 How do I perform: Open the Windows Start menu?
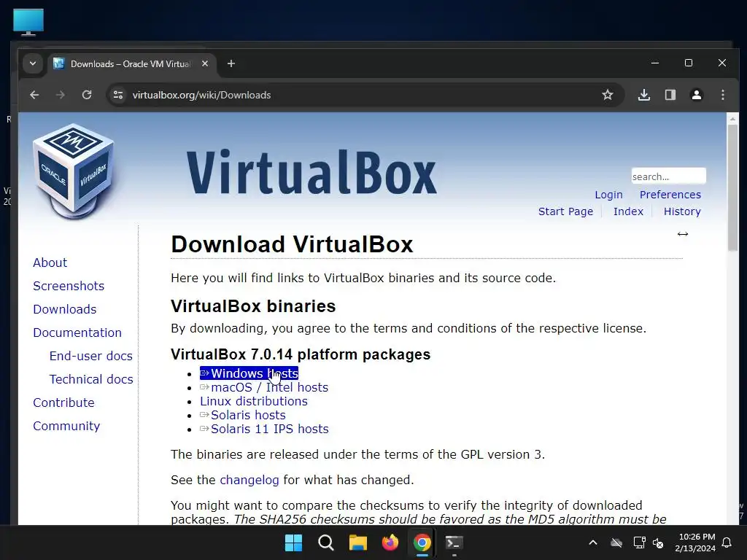(293, 542)
